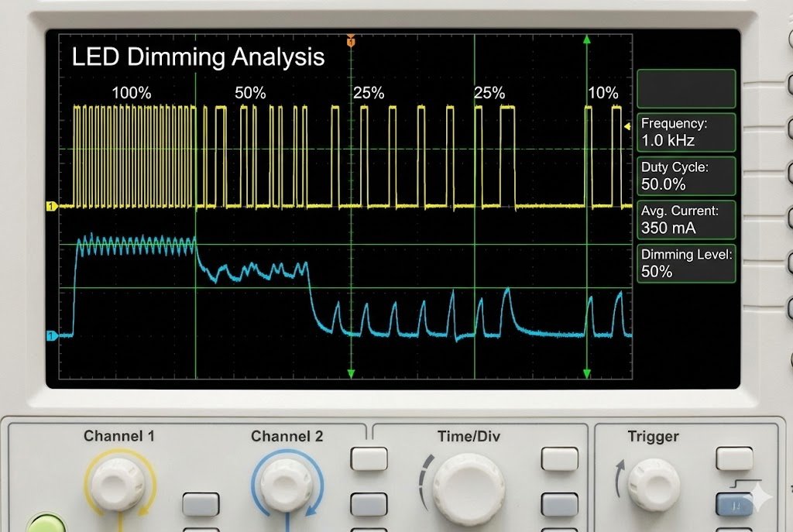Expand the empty menu box above Frequency
The width and height of the screenshot is (793, 532).
tap(686, 88)
